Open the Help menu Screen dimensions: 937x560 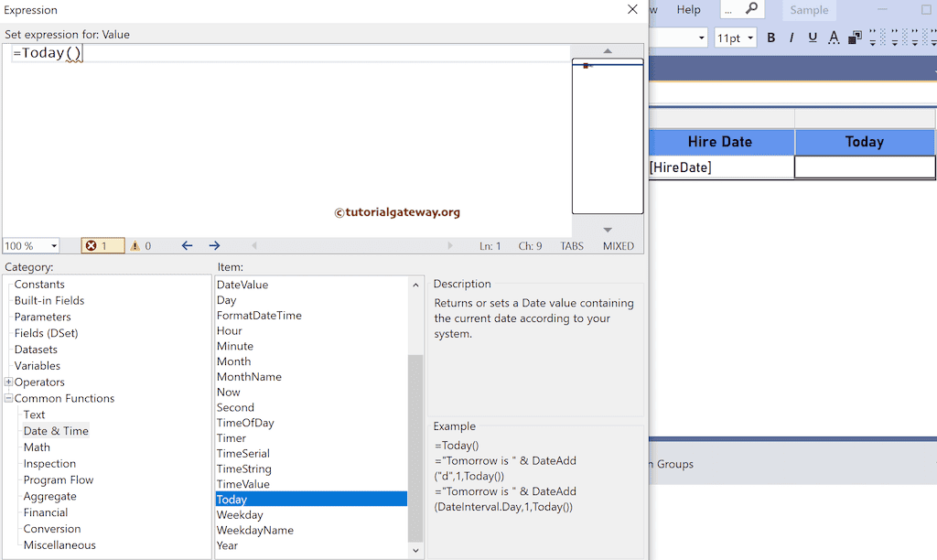click(689, 10)
